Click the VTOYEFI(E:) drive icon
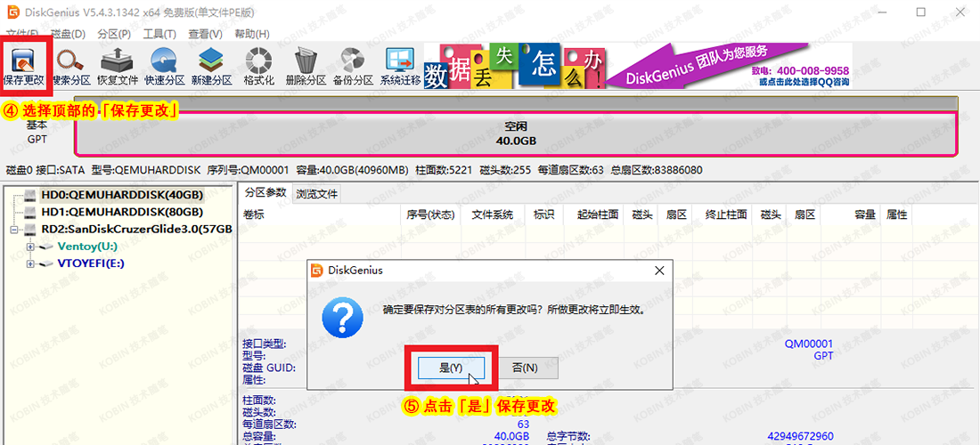The height and width of the screenshot is (445, 980). click(45, 264)
